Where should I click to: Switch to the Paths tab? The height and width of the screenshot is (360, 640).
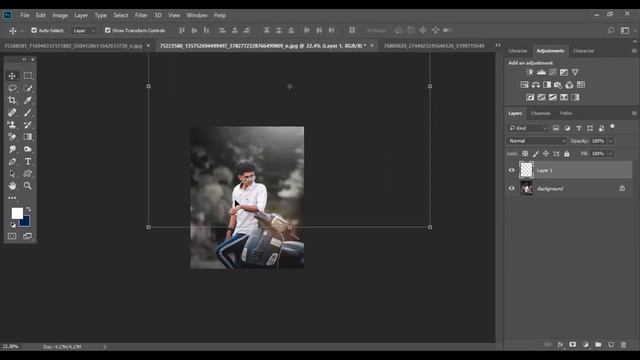(566, 113)
